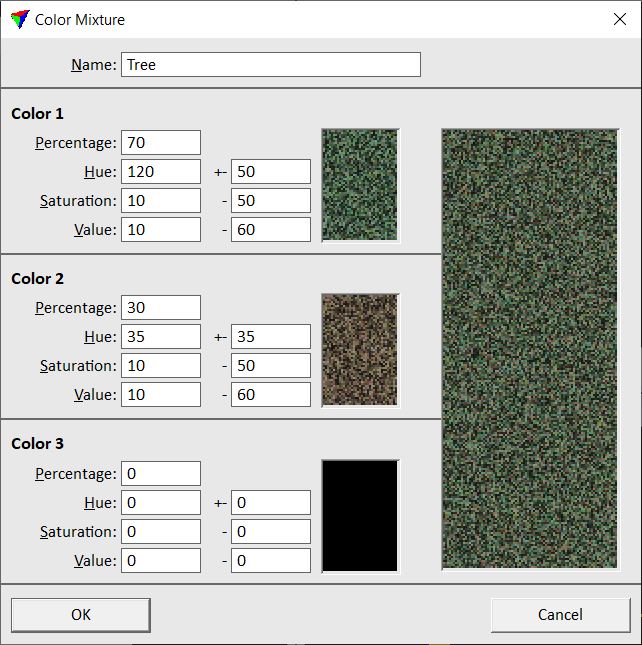Viewport: 642px width, 645px height.
Task: Click Color 3 Hue field
Action: (161, 503)
